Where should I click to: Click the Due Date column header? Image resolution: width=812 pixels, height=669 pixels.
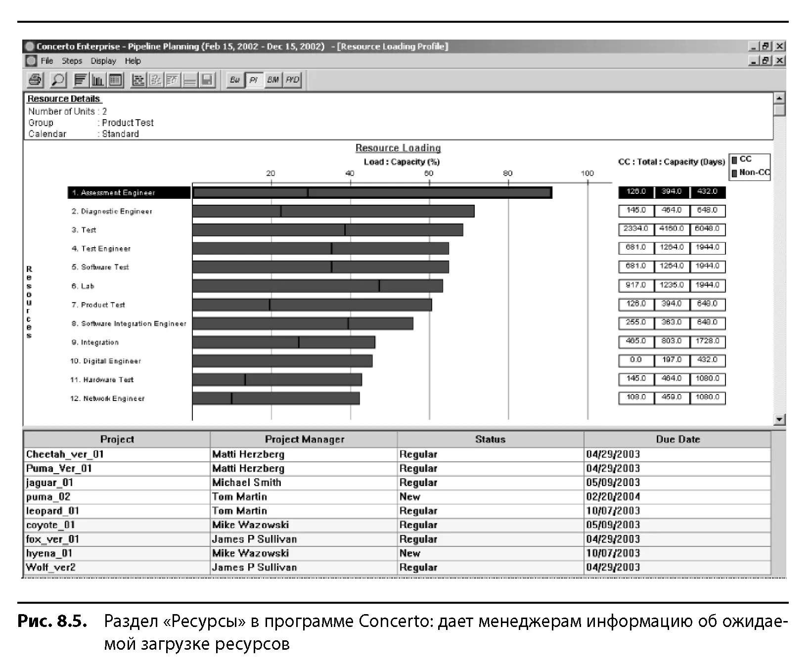tap(677, 439)
